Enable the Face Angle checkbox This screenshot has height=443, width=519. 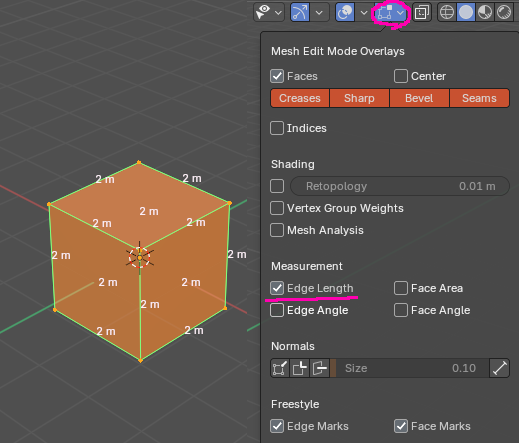tap(401, 310)
